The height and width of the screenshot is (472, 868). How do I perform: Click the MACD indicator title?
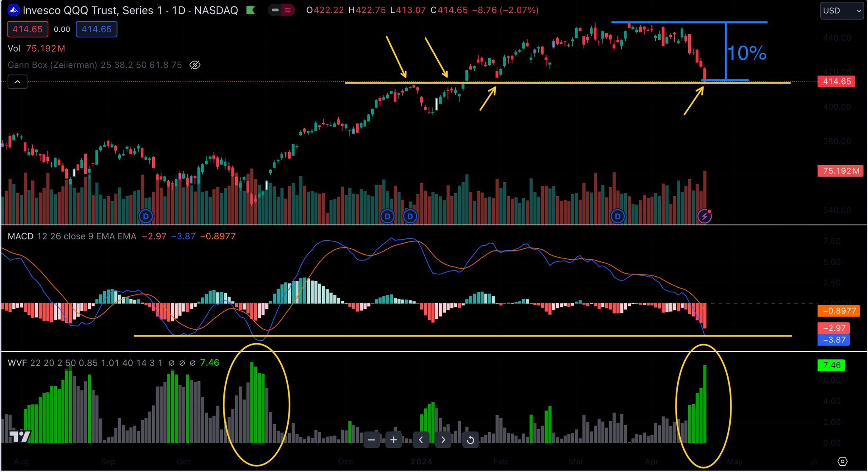pyautogui.click(x=20, y=236)
